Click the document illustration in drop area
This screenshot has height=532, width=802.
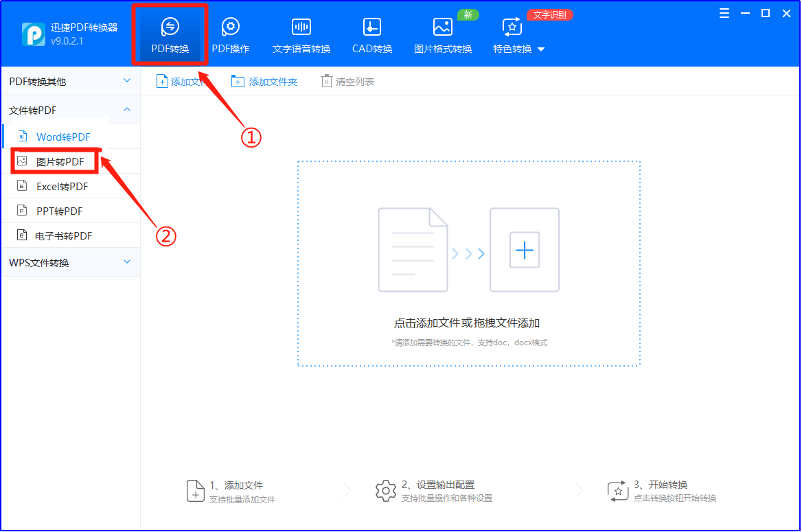(x=413, y=250)
